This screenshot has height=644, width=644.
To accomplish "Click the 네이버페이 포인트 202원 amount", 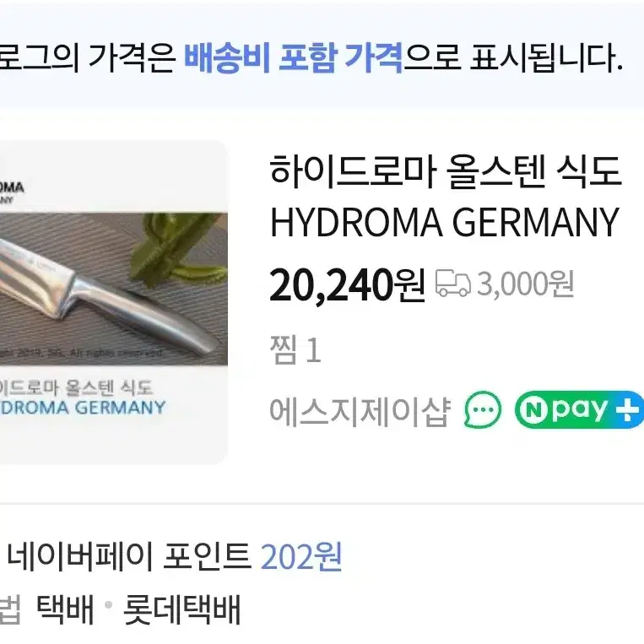I will [301, 556].
